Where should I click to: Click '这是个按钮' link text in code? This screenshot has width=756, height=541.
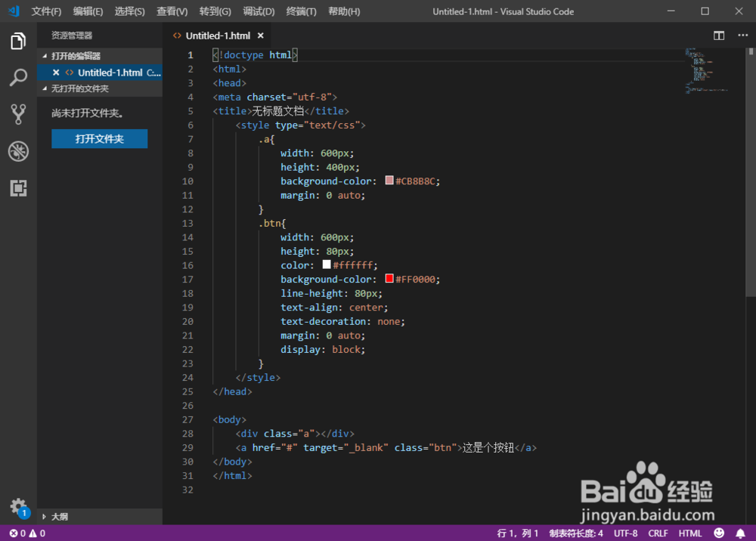pyautogui.click(x=488, y=447)
